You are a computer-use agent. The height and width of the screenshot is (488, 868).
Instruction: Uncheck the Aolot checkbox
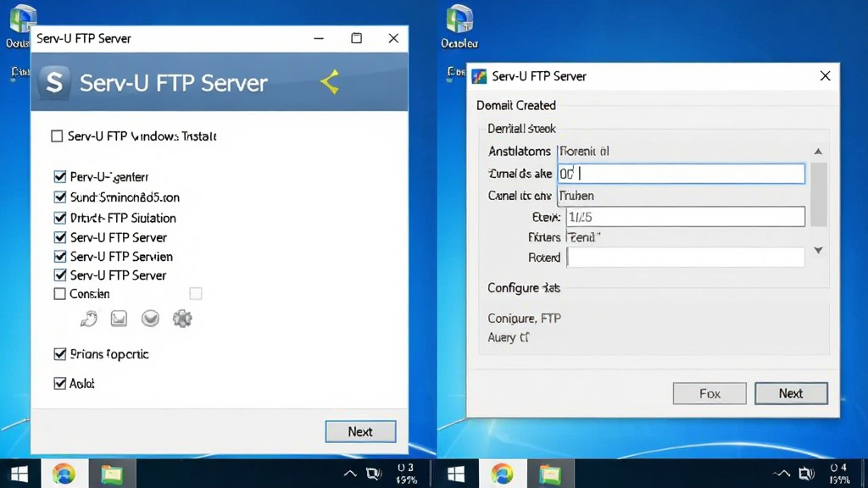pyautogui.click(x=60, y=384)
